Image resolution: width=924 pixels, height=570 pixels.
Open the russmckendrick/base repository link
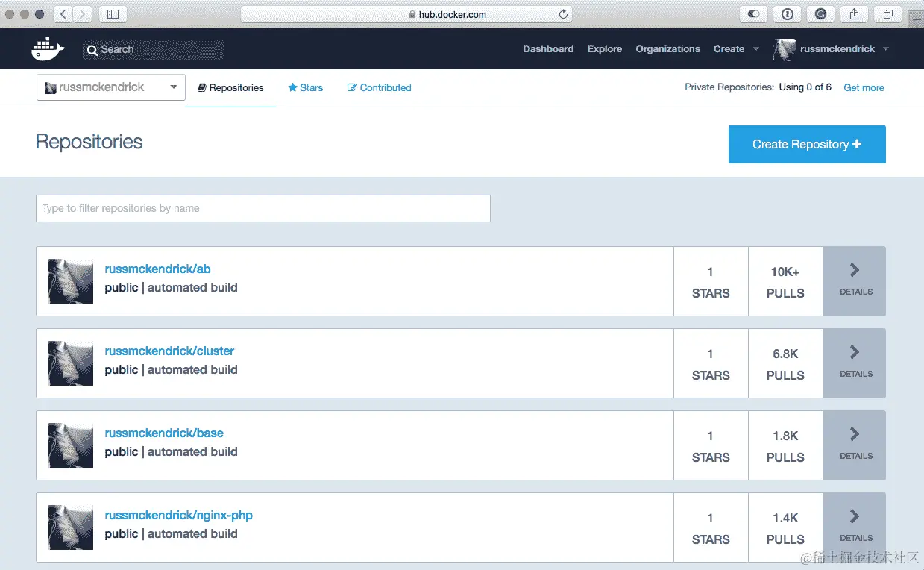(x=164, y=433)
